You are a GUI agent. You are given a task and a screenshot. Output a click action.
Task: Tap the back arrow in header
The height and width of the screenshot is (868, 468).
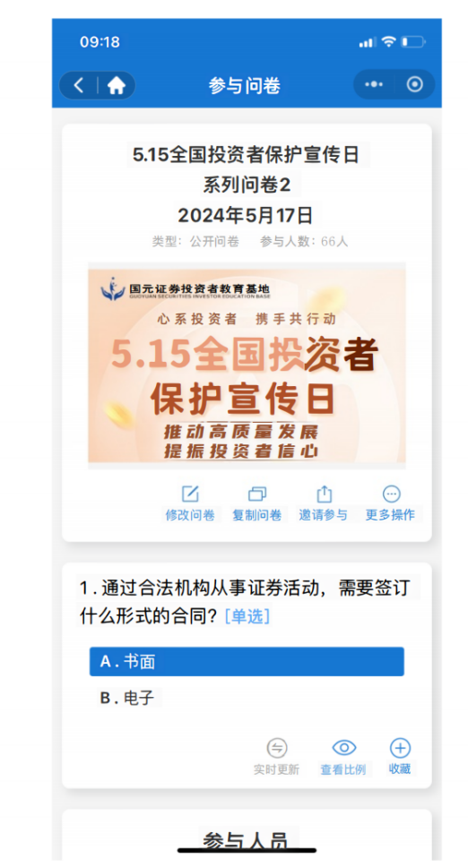[x=79, y=85]
